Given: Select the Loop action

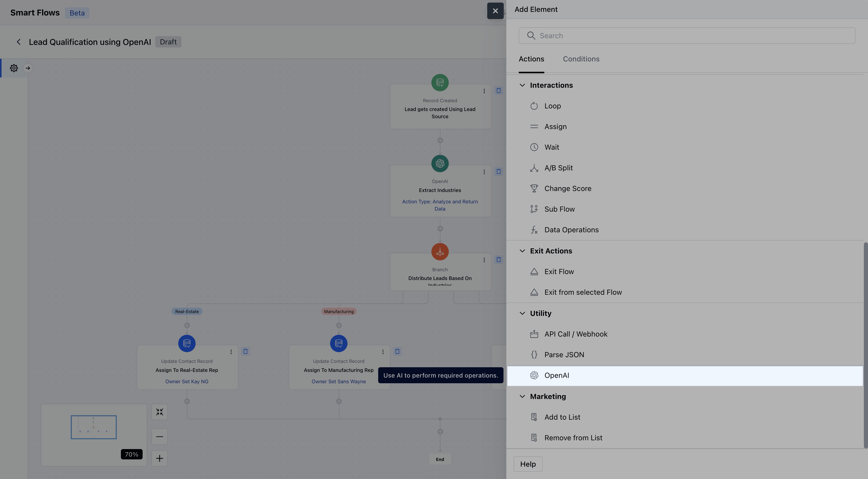Looking at the screenshot, I should (x=552, y=106).
